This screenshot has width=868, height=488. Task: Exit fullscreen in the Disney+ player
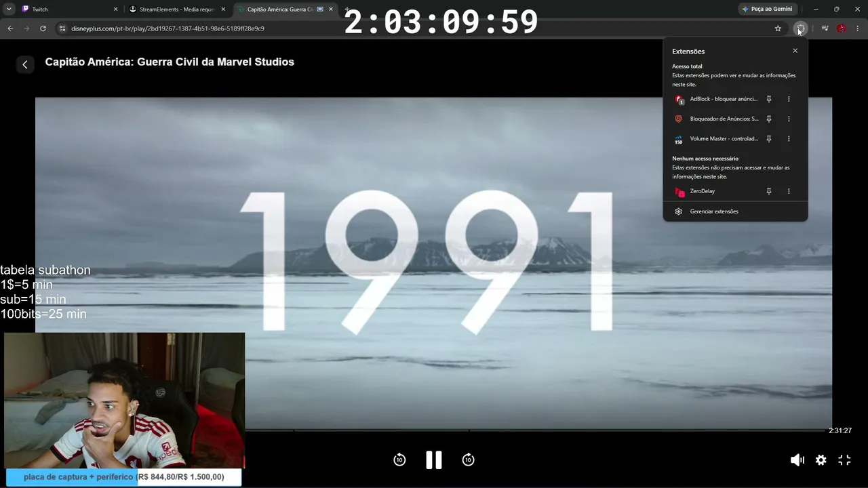pyautogui.click(x=844, y=460)
